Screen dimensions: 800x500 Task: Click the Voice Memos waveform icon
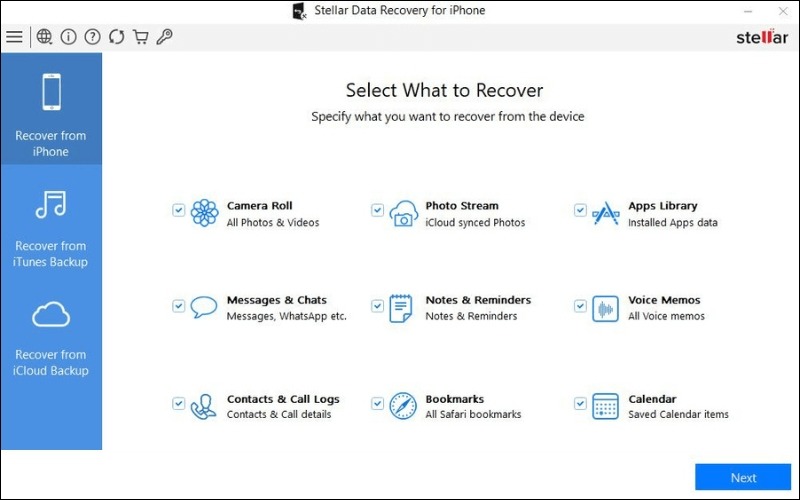(x=606, y=309)
